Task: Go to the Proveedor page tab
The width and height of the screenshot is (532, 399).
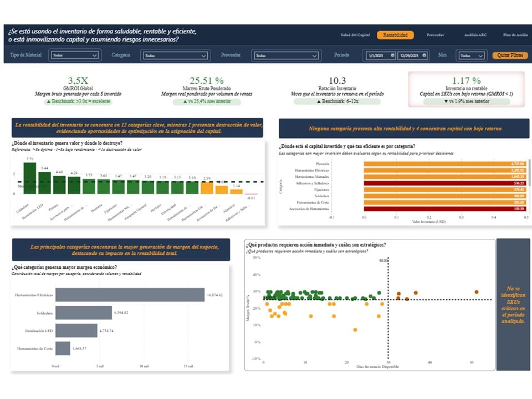Action: 435,35
